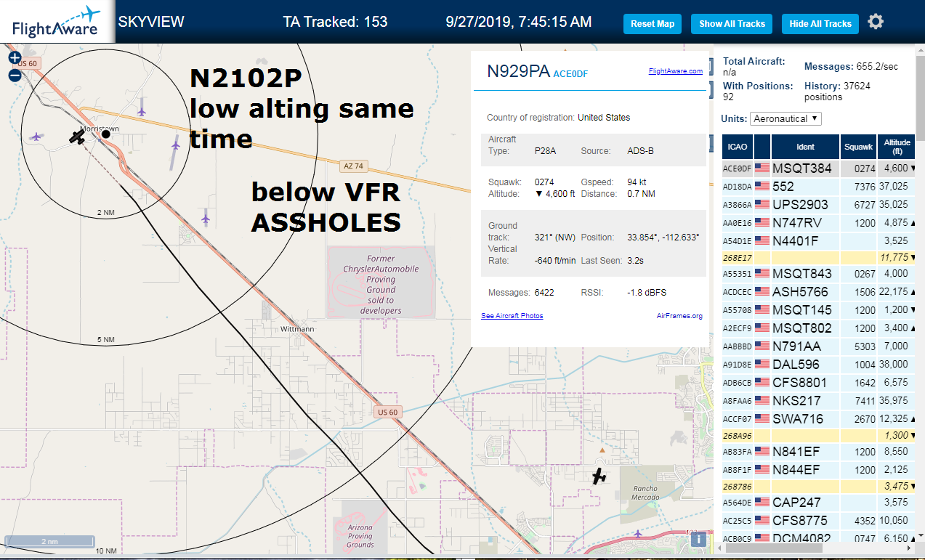This screenshot has height=560, width=925.
Task: Zoom in the map with plus button
Action: tap(15, 58)
